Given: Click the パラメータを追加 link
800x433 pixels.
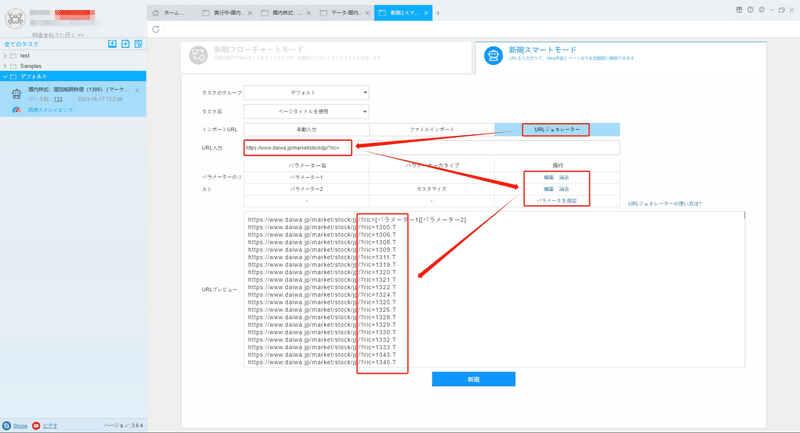Looking at the screenshot, I should click(557, 201).
